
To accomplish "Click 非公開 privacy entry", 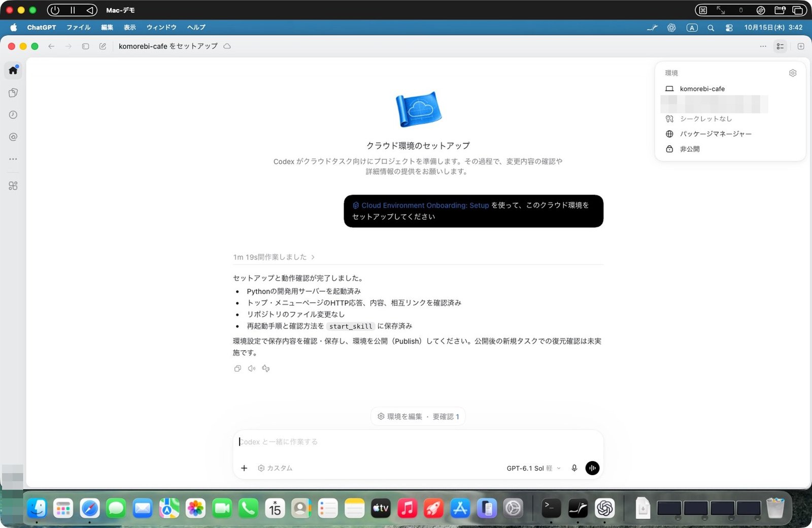I will pyautogui.click(x=689, y=149).
